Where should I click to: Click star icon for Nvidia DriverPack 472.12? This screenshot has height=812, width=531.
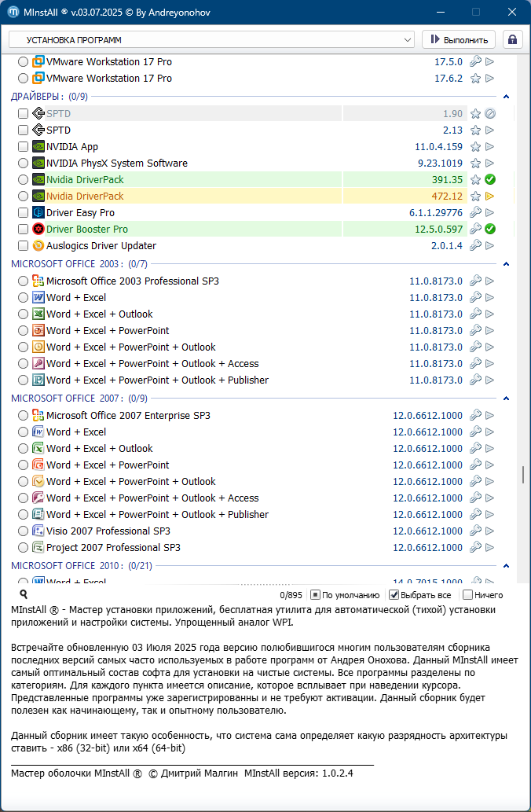pyautogui.click(x=475, y=197)
